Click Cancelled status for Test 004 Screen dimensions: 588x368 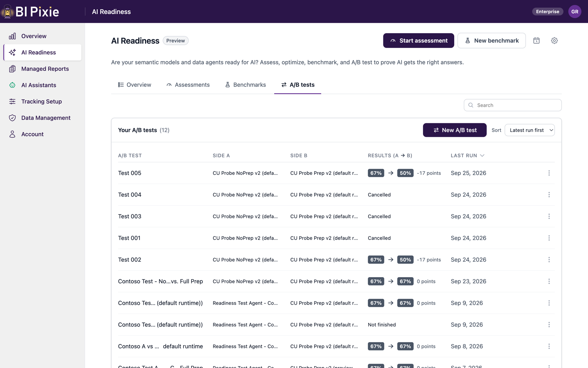point(379,195)
